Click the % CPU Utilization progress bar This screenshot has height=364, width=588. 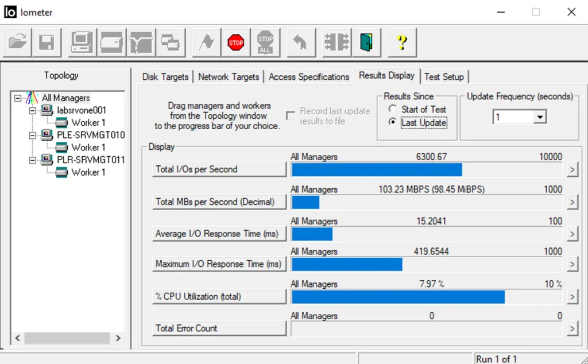(x=427, y=297)
